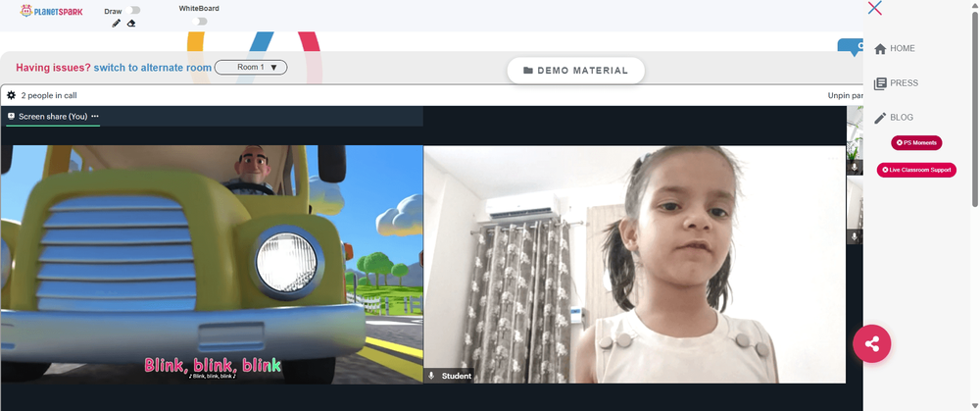This screenshot has width=980, height=411.
Task: Click the Student name label
Action: point(457,376)
